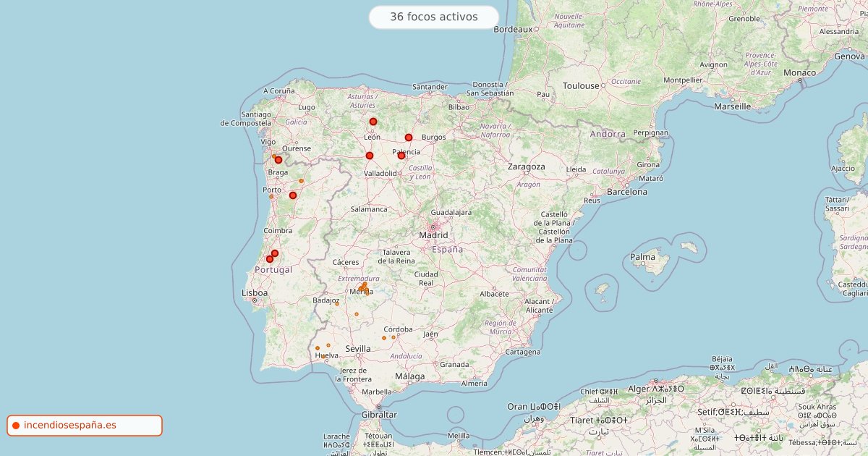Click the Lleida city label
The image size is (868, 456).
point(576,169)
